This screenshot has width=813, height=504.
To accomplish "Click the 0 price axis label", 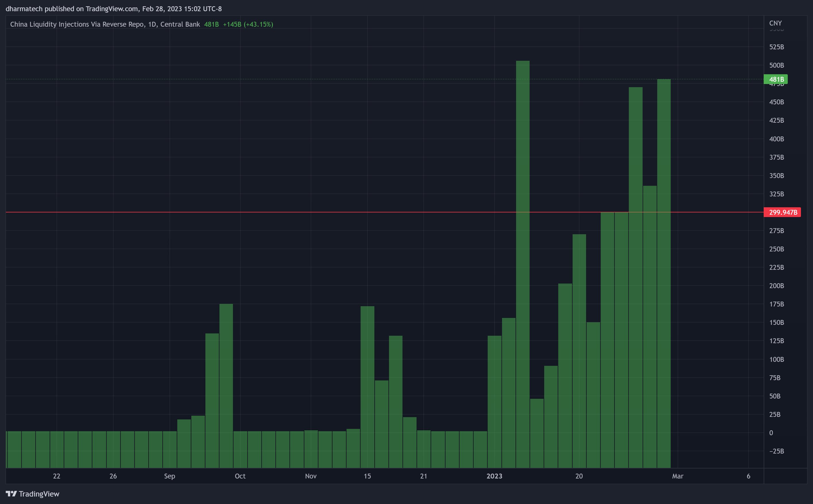I will tap(771, 433).
